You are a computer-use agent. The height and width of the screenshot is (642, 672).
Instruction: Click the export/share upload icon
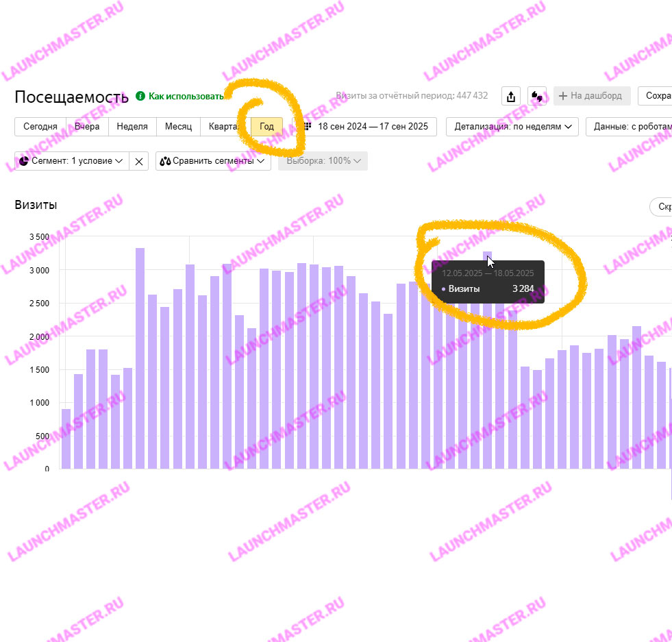point(510,97)
